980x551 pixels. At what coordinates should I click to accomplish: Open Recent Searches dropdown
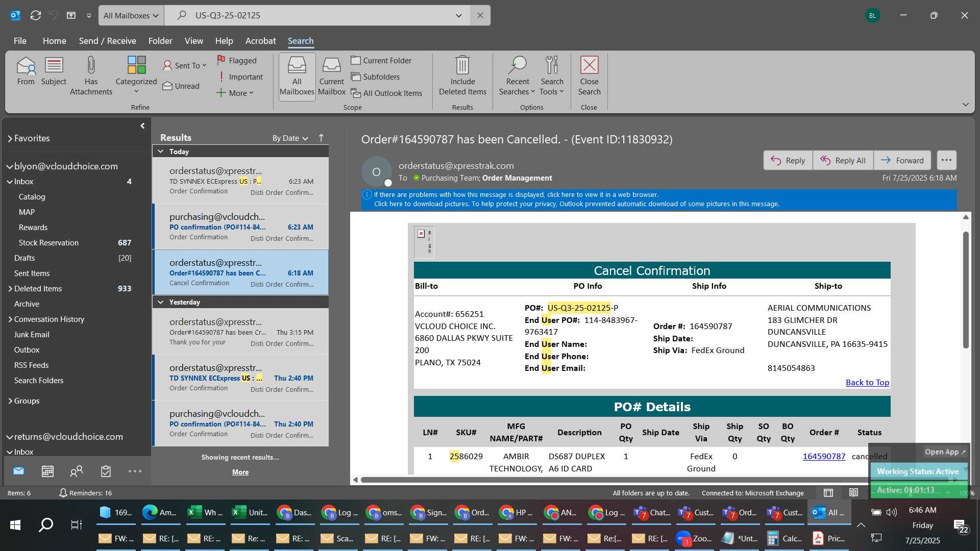coord(517,77)
